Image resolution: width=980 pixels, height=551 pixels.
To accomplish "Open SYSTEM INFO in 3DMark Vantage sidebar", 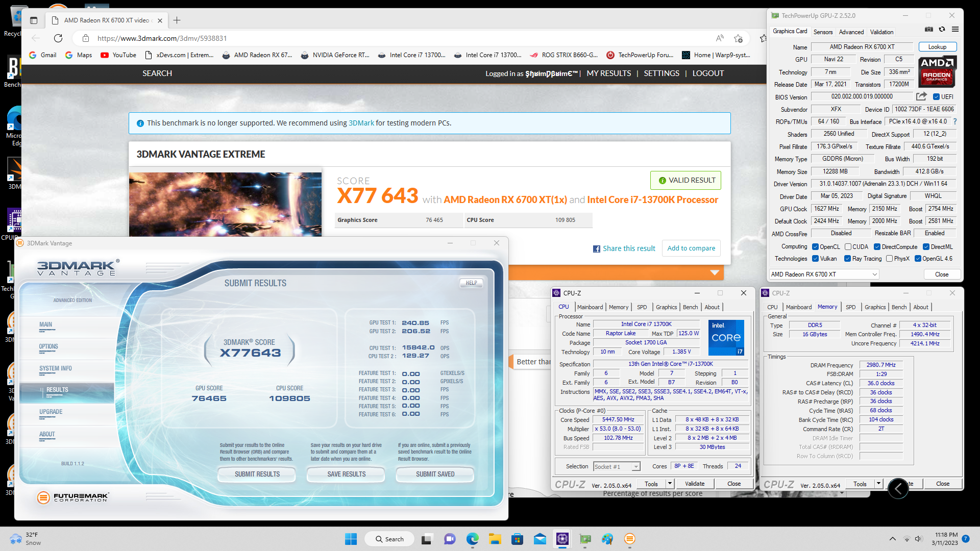I will 56,369.
